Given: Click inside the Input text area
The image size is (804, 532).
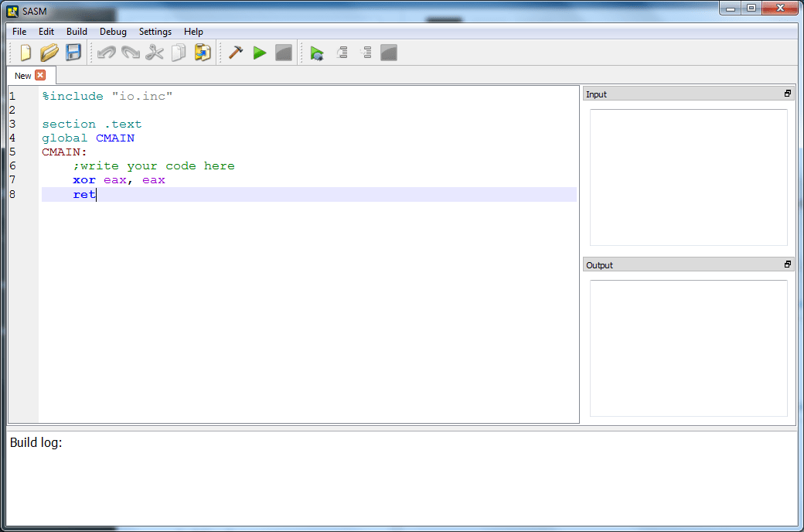Looking at the screenshot, I should pos(689,177).
